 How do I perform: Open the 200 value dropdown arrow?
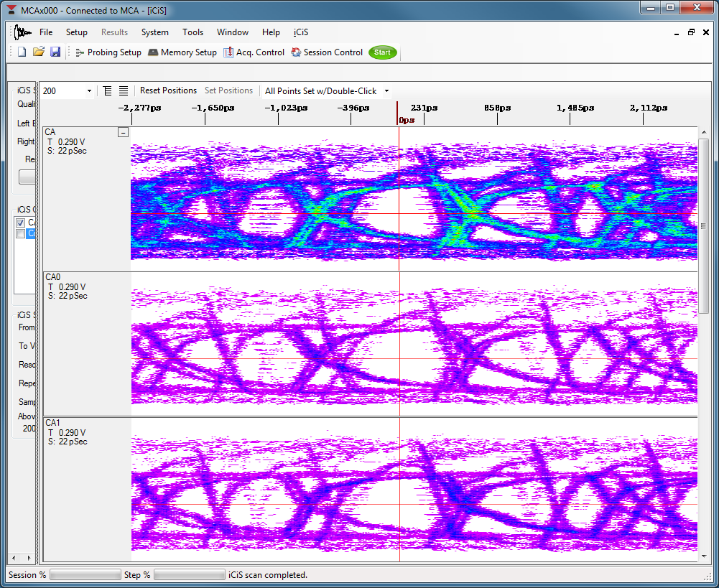(89, 91)
